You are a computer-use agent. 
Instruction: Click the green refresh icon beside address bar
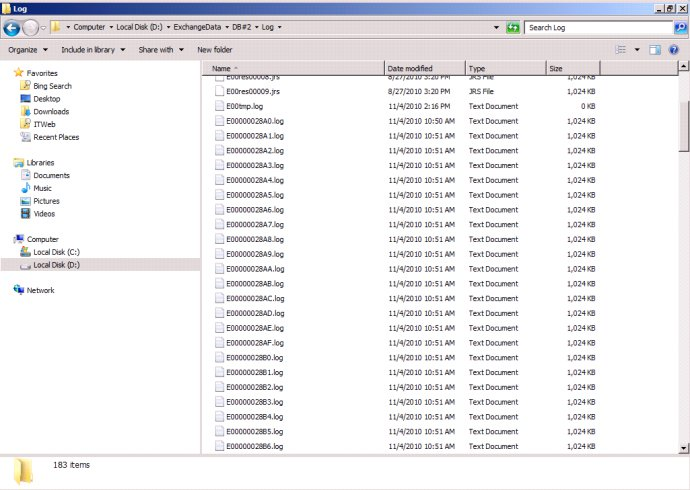point(512,28)
